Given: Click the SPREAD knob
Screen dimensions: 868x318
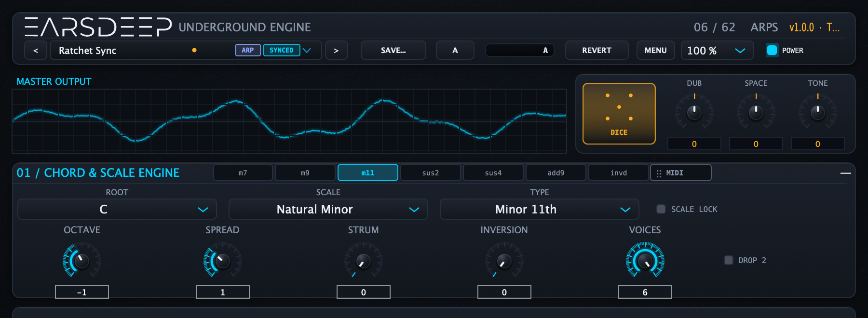Looking at the screenshot, I should (x=223, y=261).
